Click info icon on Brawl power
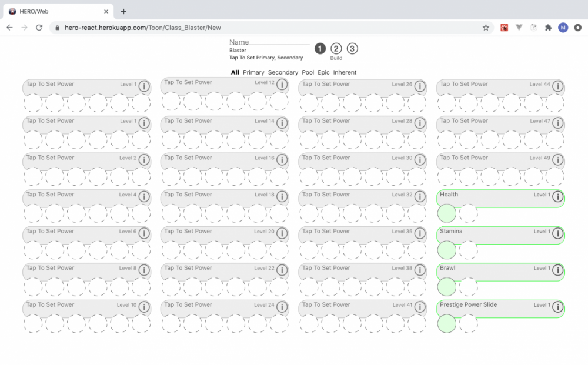This screenshot has height=365, width=588. [x=557, y=270]
